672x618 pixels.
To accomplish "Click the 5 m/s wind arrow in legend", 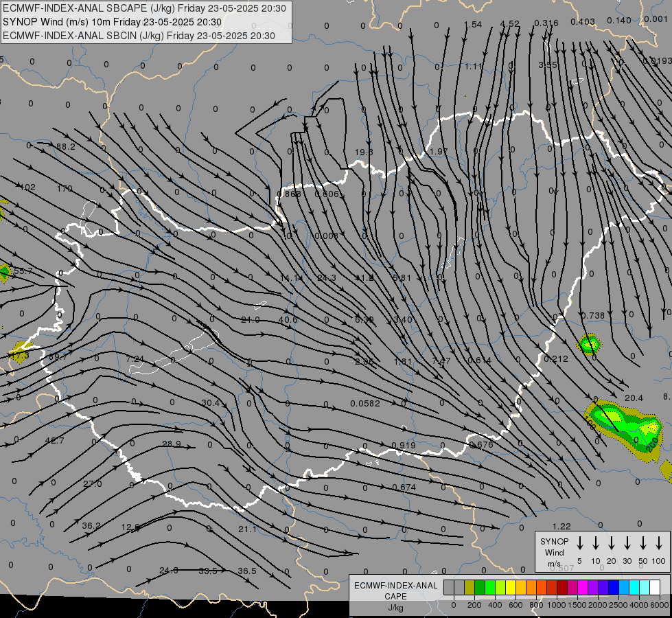I will click(x=580, y=543).
